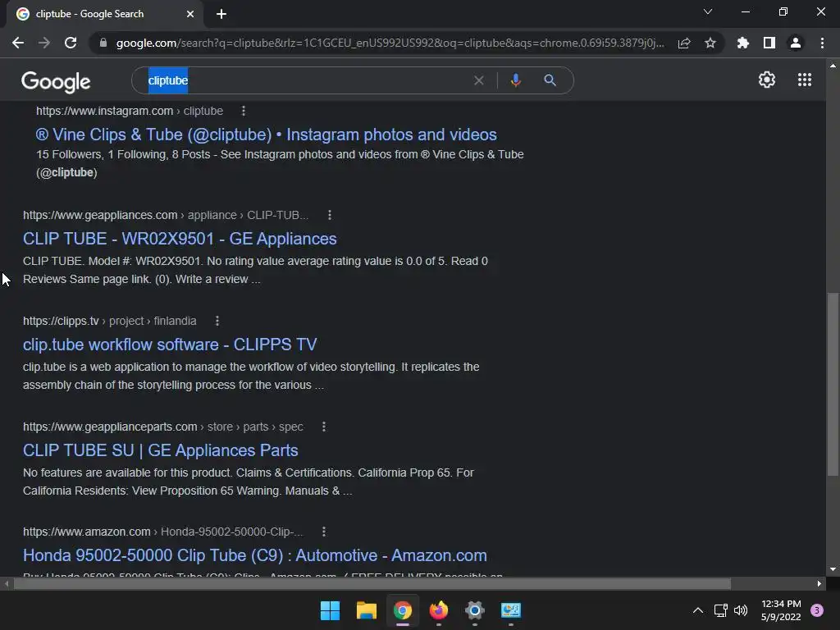Open Chrome's three-dot menu
840x630 pixels.
[x=822, y=43]
